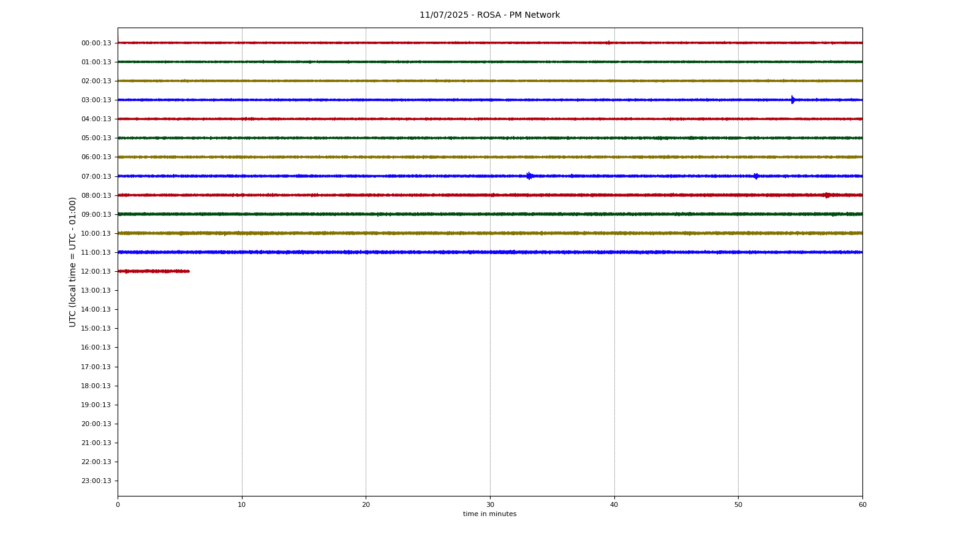Click the spike near minute 51 on the 07:00:13 trace
The height and width of the screenshot is (551, 980).
coord(756,176)
